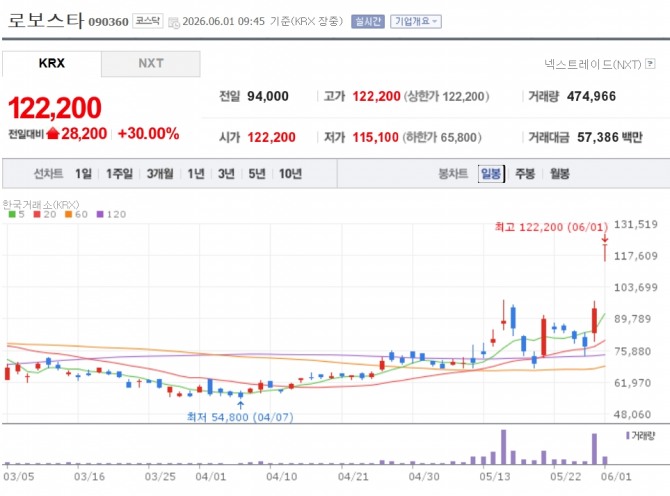
Task: Click the help icon beside 넥스트레이드(NXT)
Action: 650,64
